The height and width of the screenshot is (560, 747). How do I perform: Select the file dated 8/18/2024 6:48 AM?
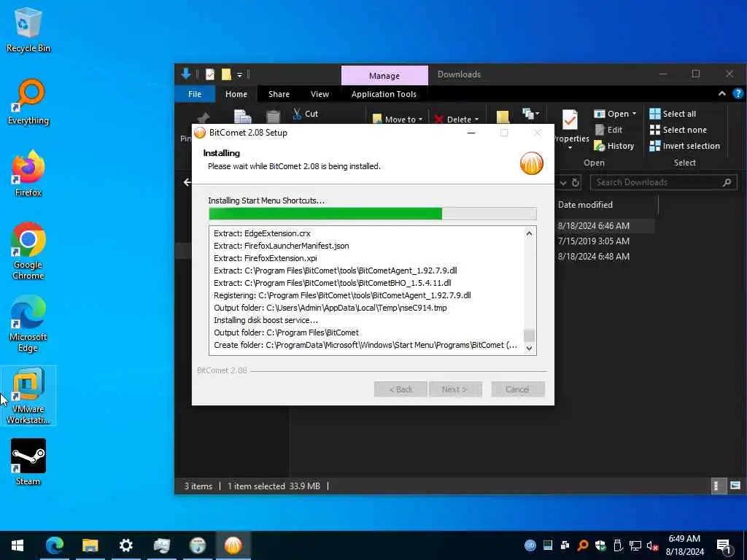tap(594, 256)
